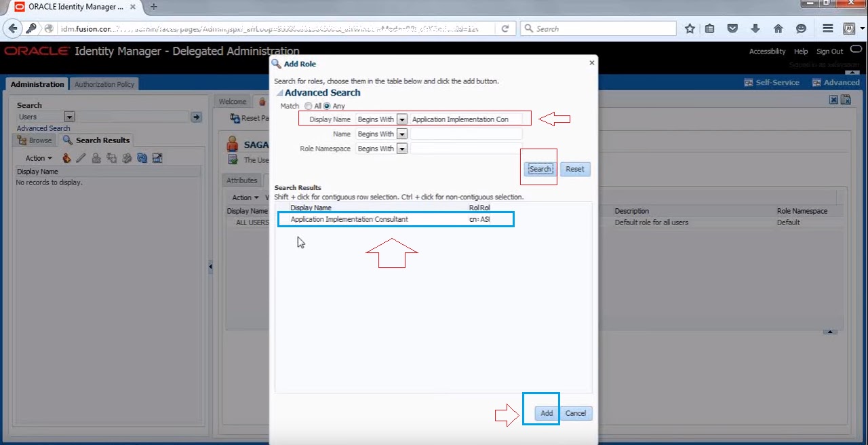
Task: Click the Firefox search box
Action: pos(599,28)
